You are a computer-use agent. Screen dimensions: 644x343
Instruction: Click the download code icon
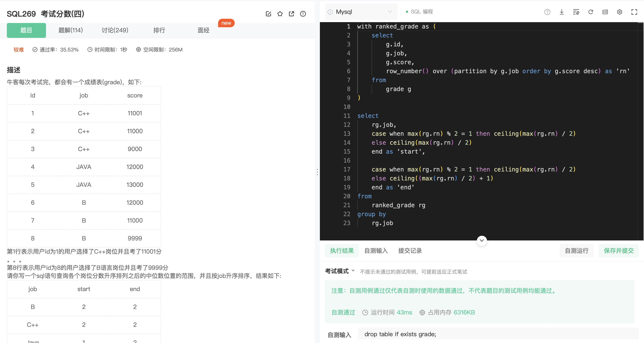pos(562,12)
